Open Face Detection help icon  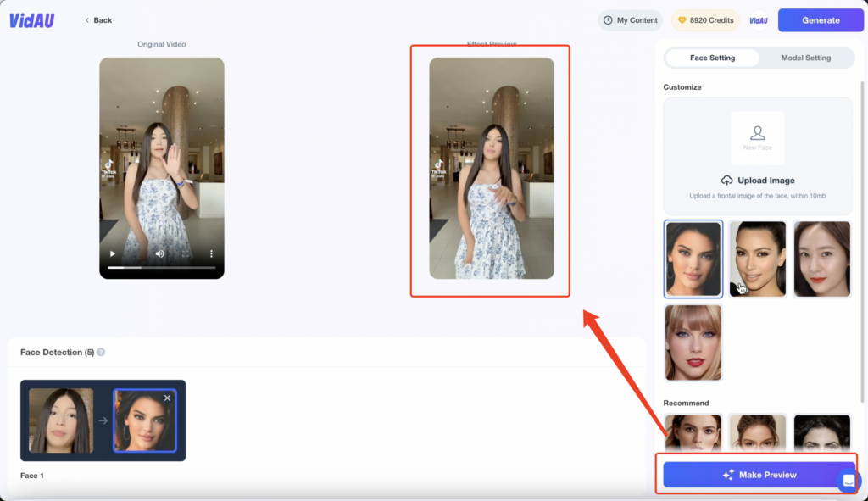pyautogui.click(x=101, y=352)
